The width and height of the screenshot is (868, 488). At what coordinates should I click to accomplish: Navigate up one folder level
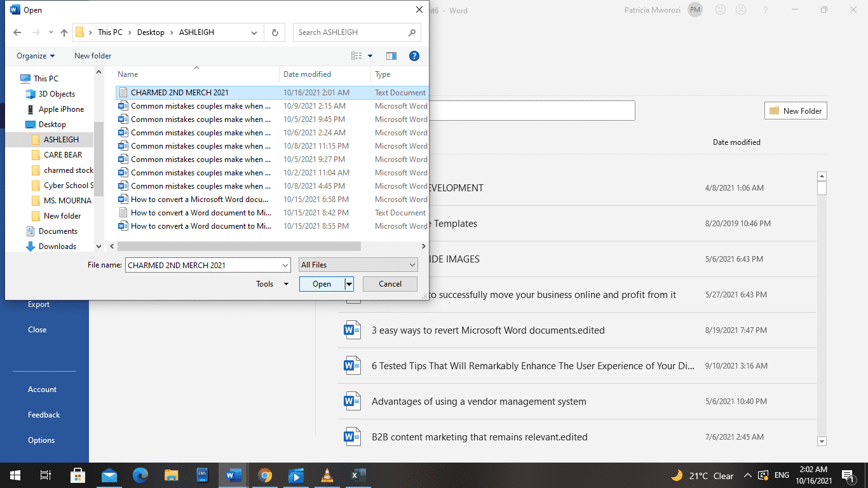click(x=64, y=33)
